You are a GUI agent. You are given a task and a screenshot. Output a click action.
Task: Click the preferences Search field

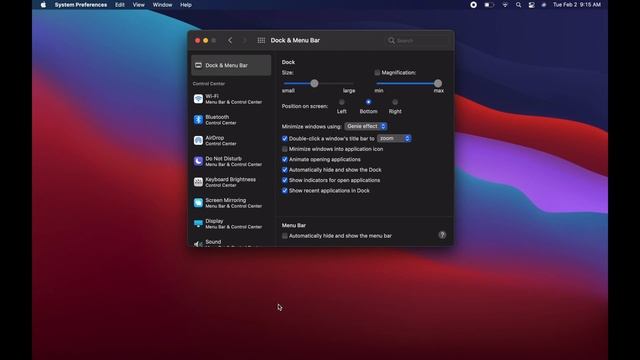pos(417,40)
